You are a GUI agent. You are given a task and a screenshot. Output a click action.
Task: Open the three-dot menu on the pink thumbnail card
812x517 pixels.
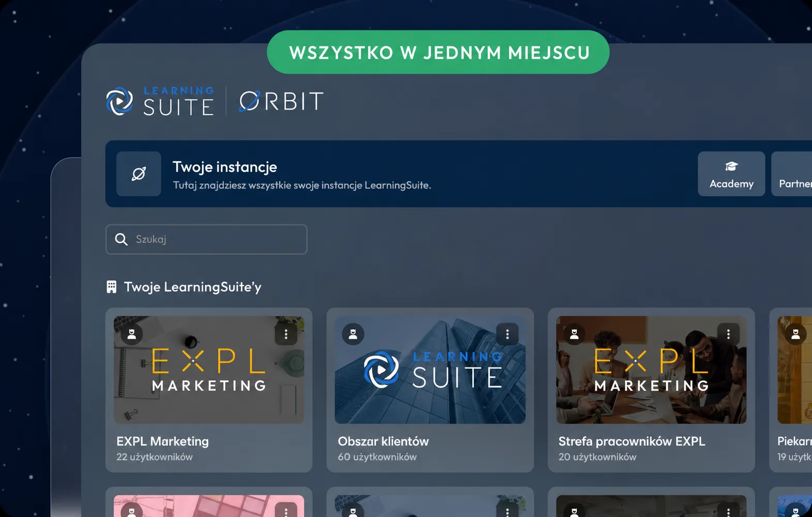pos(286,511)
